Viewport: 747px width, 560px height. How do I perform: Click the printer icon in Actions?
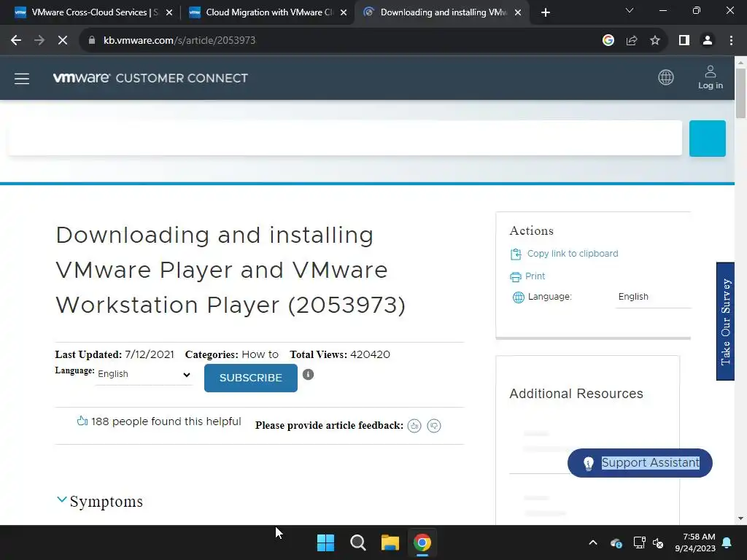pos(516,276)
